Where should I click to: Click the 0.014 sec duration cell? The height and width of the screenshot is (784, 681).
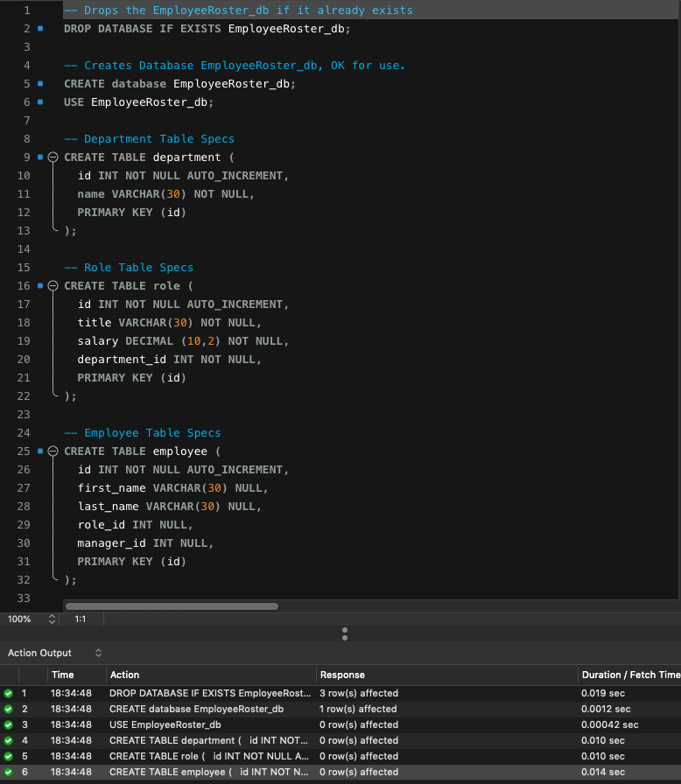(603, 772)
